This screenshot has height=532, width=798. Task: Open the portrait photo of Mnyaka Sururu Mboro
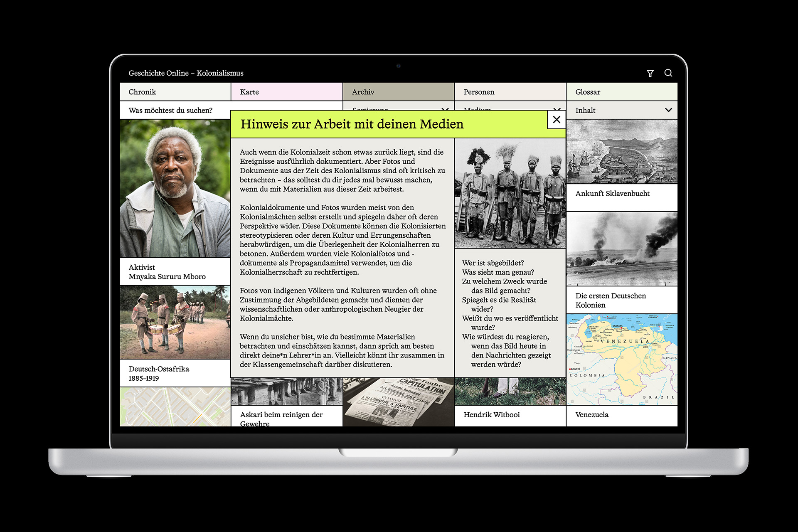pos(175,189)
